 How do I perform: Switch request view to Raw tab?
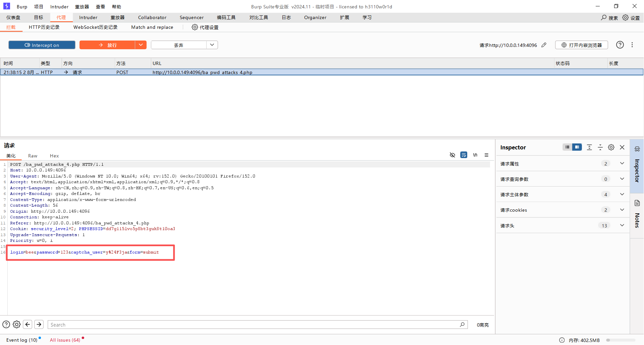tap(33, 156)
